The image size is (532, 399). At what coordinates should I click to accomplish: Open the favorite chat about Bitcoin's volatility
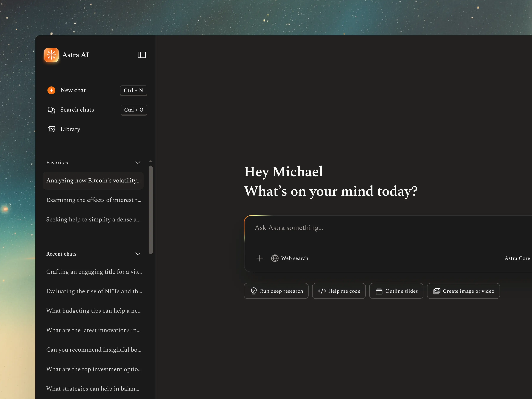[93, 180]
